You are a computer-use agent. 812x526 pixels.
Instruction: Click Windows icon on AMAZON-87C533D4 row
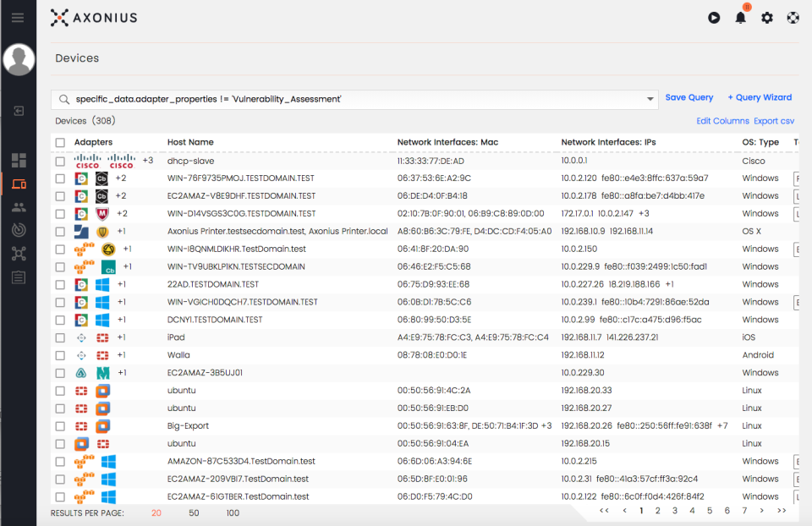tap(108, 461)
